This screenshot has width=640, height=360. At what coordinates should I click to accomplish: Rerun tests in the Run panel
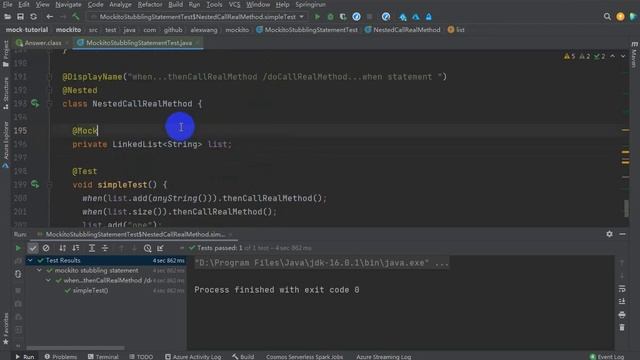click(x=18, y=248)
